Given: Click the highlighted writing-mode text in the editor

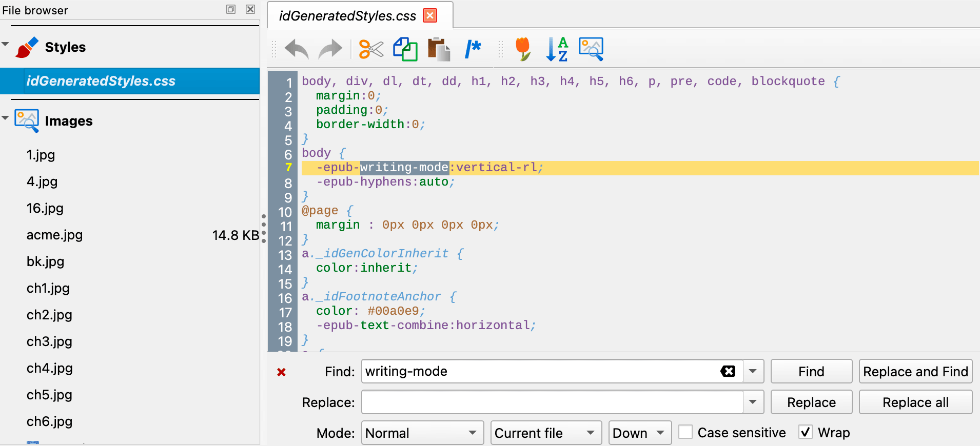Looking at the screenshot, I should coord(404,168).
